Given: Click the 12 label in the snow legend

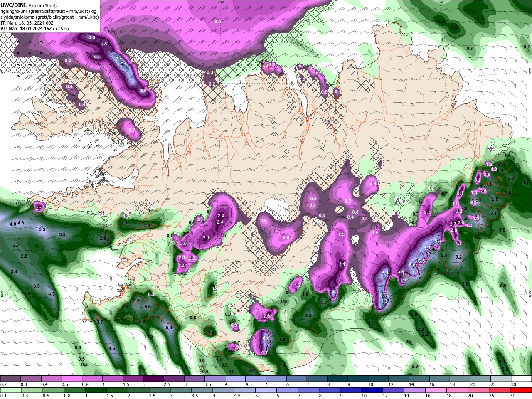Looking at the screenshot, I should [391, 384].
